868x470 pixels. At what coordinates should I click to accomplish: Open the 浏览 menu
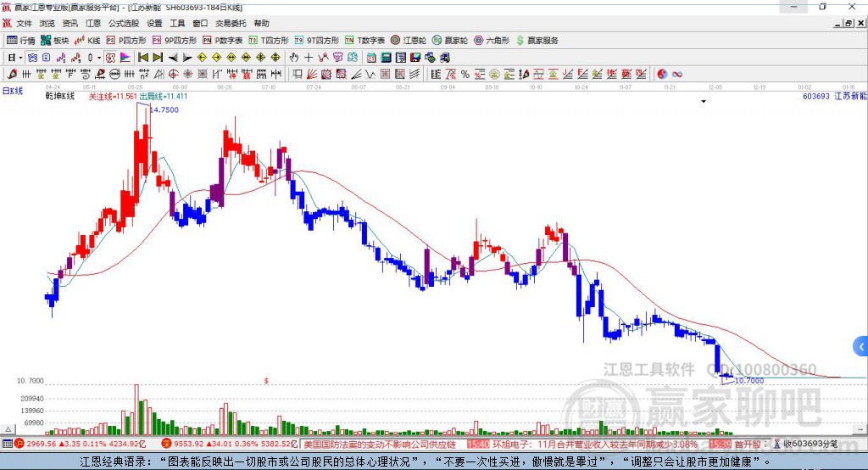pos(47,23)
